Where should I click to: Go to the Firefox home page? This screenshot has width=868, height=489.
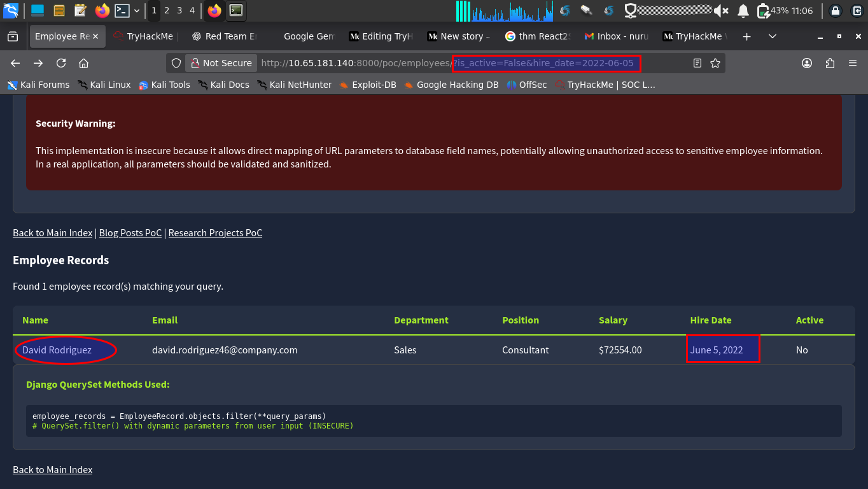click(83, 63)
